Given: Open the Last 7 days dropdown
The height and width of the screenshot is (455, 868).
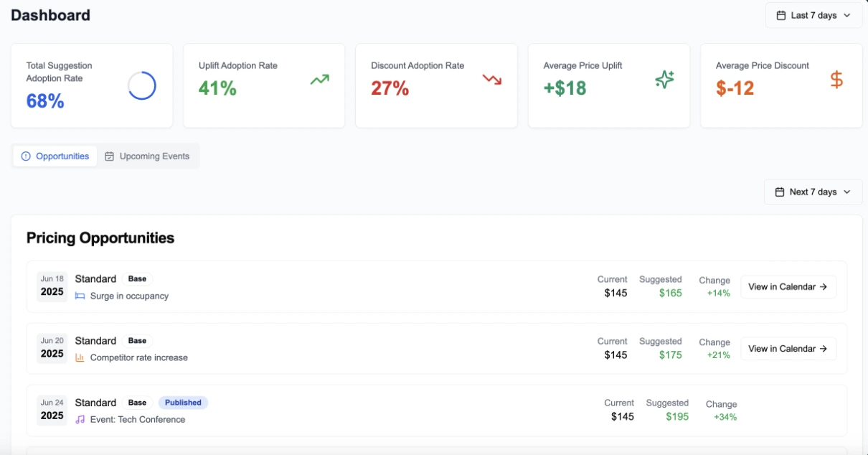Looking at the screenshot, I should coord(813,14).
